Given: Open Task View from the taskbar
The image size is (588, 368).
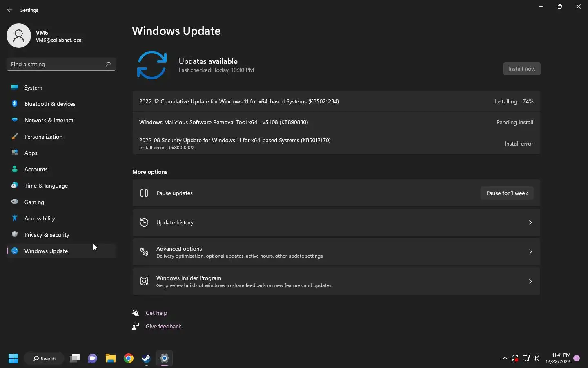Looking at the screenshot, I should [75, 359].
